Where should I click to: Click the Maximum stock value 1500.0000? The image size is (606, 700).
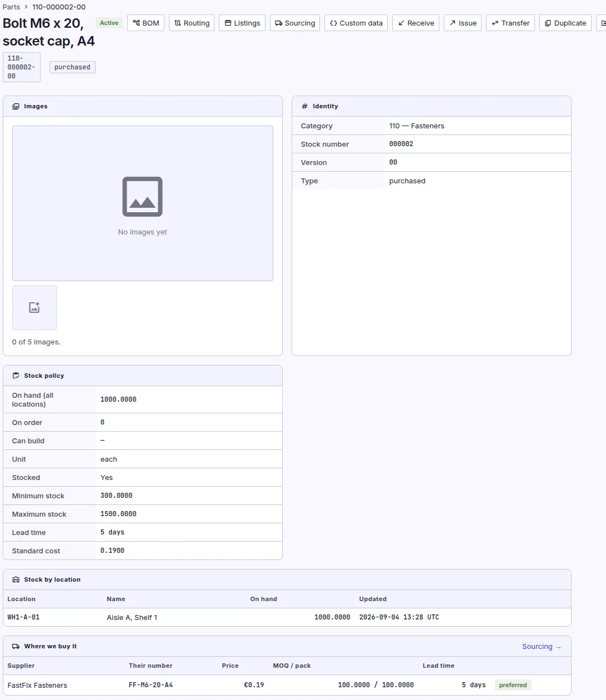click(x=118, y=514)
